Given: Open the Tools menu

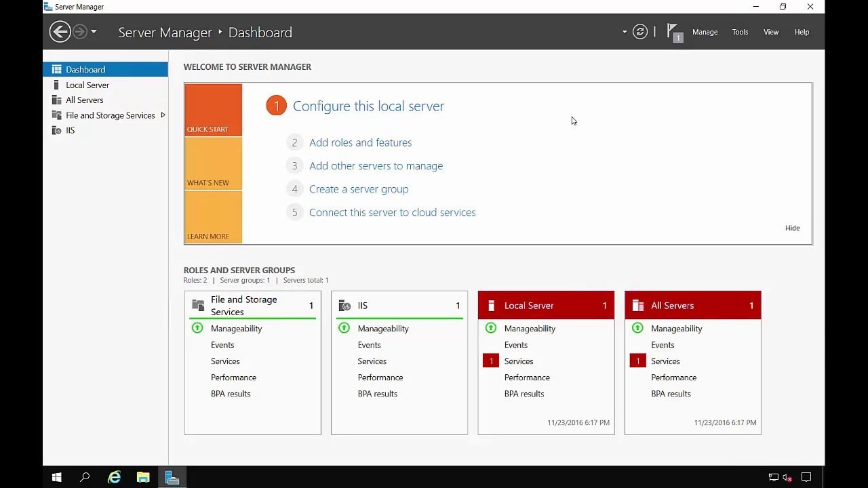Looking at the screenshot, I should point(740,32).
